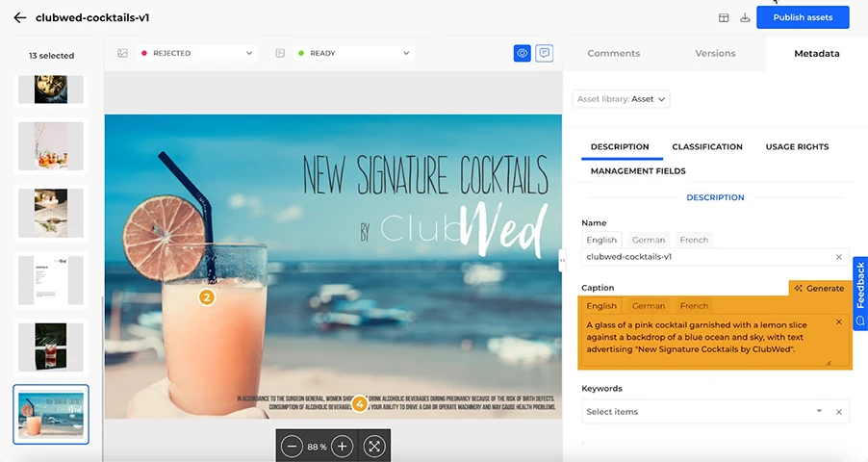Image resolution: width=868 pixels, height=462 pixels.
Task: Expand the Asset library dropdown
Action: click(621, 99)
